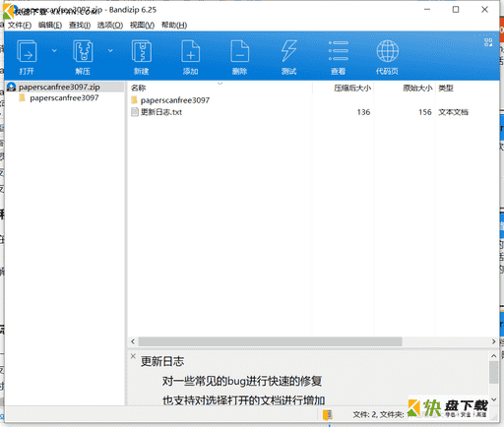Maximize the Bandizip window
The image size is (504, 427).
[456, 10]
